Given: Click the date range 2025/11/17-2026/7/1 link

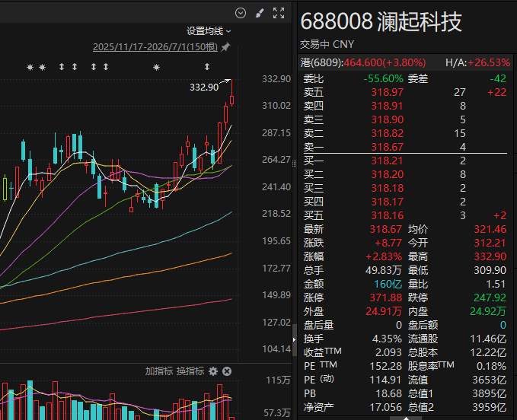Looking at the screenshot, I should [155, 46].
